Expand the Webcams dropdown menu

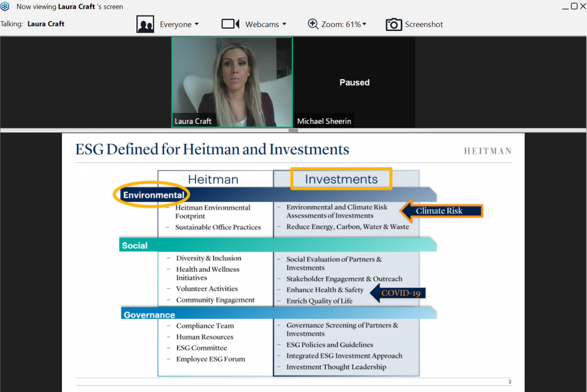point(266,24)
